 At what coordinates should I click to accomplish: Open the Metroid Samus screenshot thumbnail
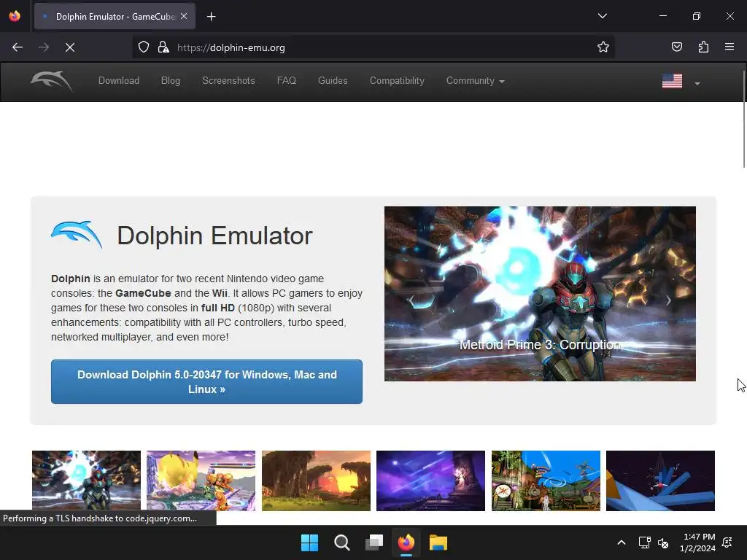click(x=86, y=481)
